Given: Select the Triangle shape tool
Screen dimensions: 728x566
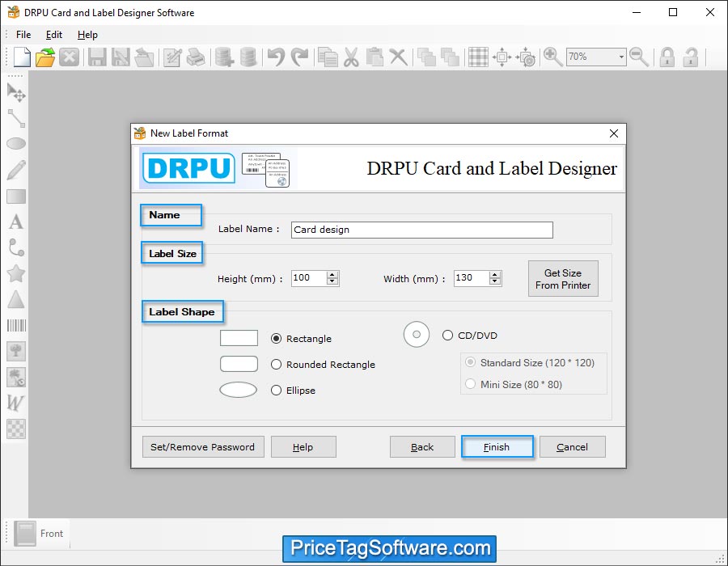Looking at the screenshot, I should 16,299.
